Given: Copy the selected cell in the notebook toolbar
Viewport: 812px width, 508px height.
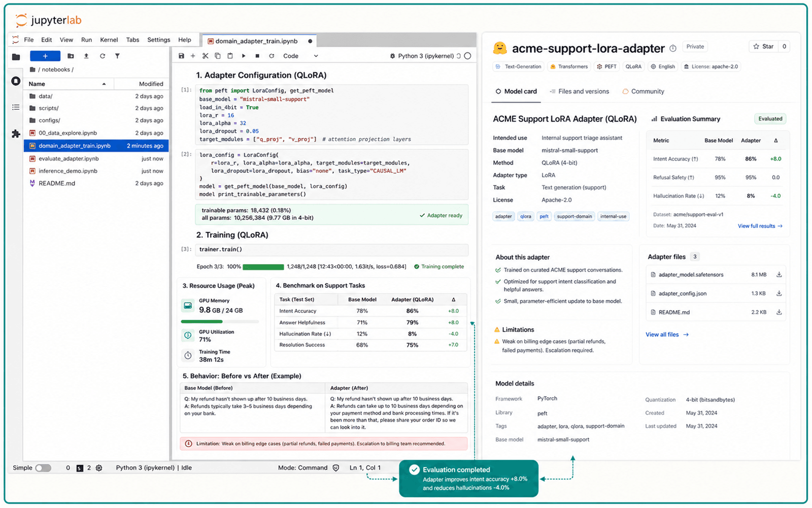Looking at the screenshot, I should click(x=218, y=56).
